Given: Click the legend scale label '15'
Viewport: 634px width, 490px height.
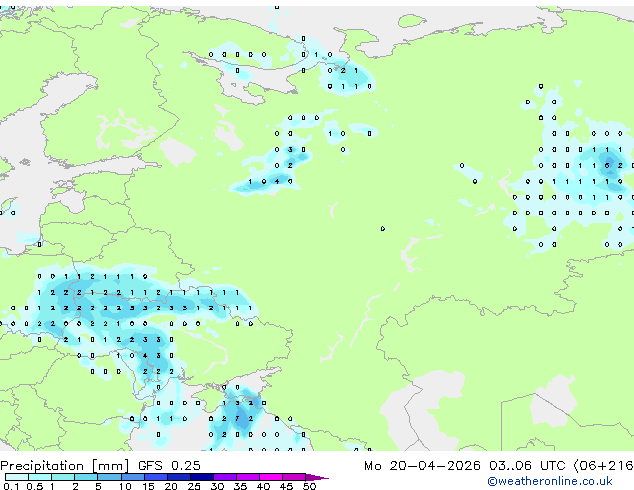Looking at the screenshot, I should 148,486.
